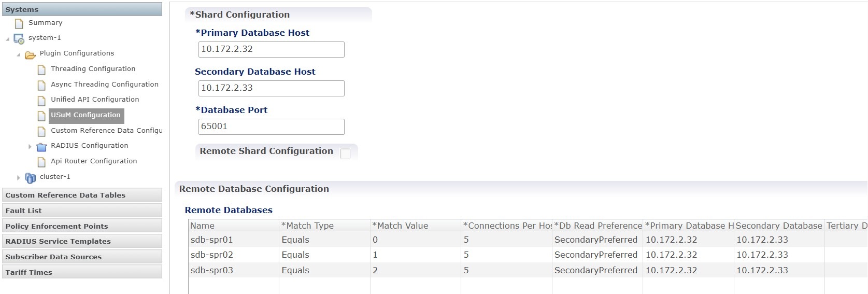Expand the cluster-1 tree node
Screen dimensions: 868x294
(19, 177)
